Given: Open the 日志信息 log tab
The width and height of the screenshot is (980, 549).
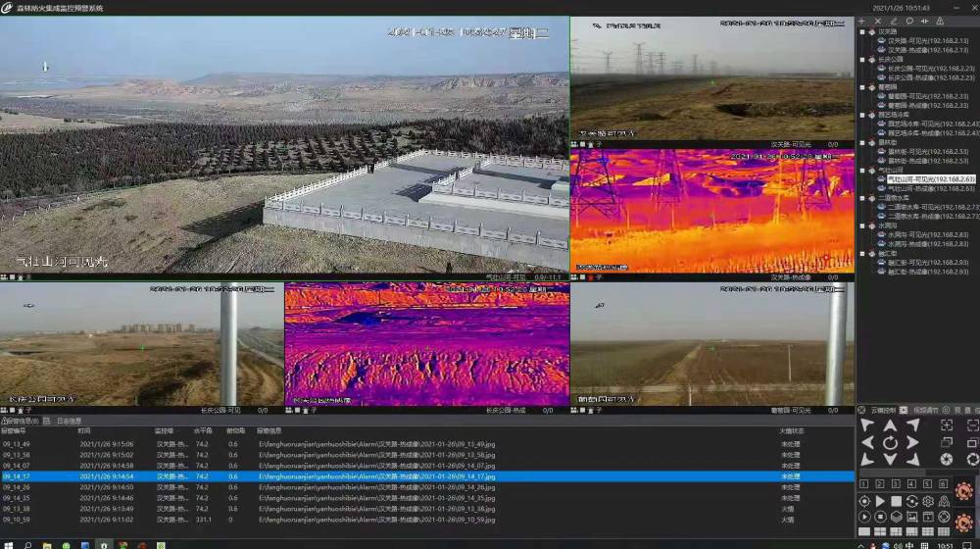Looking at the screenshot, I should (69, 421).
